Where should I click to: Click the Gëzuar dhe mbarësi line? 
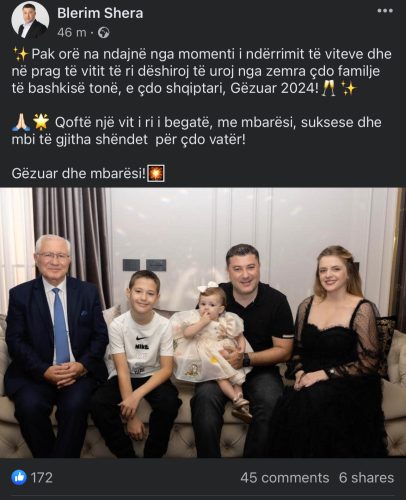[x=79, y=174]
